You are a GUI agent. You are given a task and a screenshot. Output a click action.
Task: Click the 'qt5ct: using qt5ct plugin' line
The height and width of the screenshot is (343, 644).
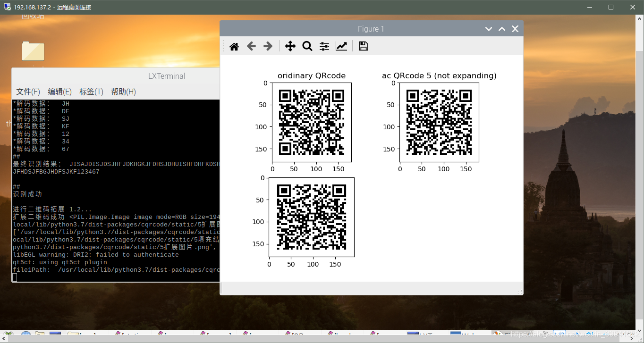60,262
